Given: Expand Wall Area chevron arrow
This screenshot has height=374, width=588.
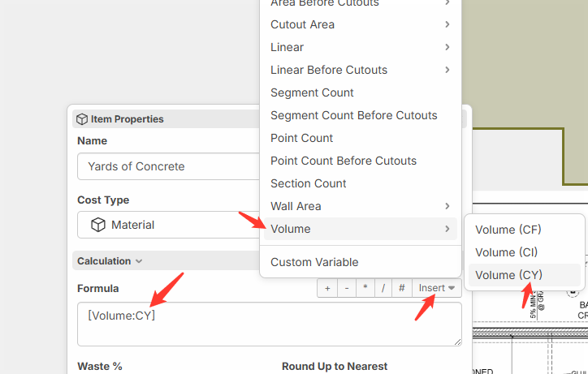Looking at the screenshot, I should pos(447,206).
